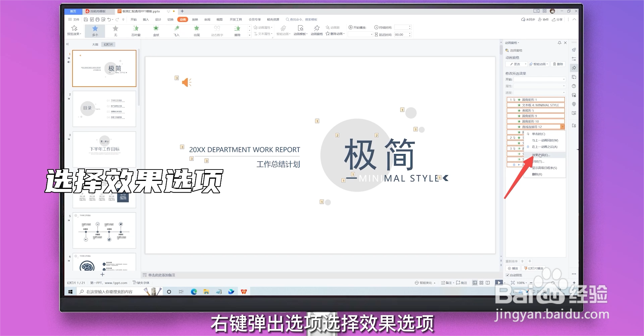This screenshot has width=644, height=336.
Task: Expand the animation gallery more arrow
Action: coord(250,35)
